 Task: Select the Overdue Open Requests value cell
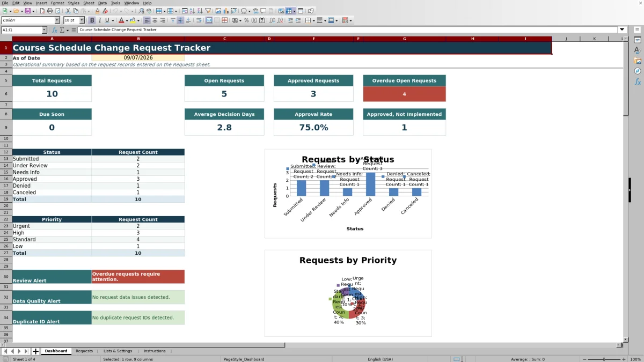(404, 94)
